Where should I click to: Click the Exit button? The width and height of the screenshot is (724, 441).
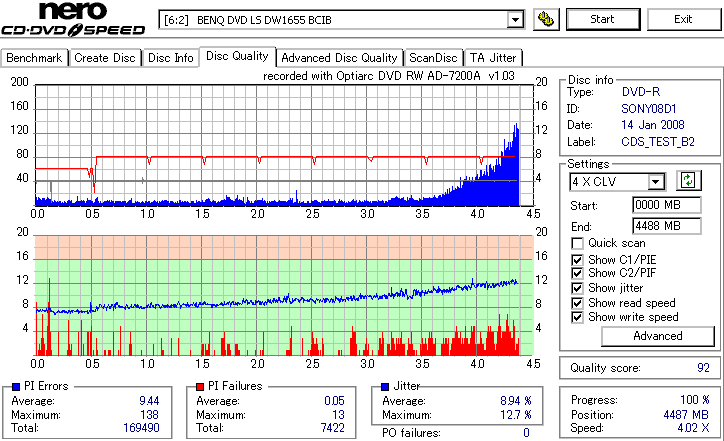click(683, 19)
